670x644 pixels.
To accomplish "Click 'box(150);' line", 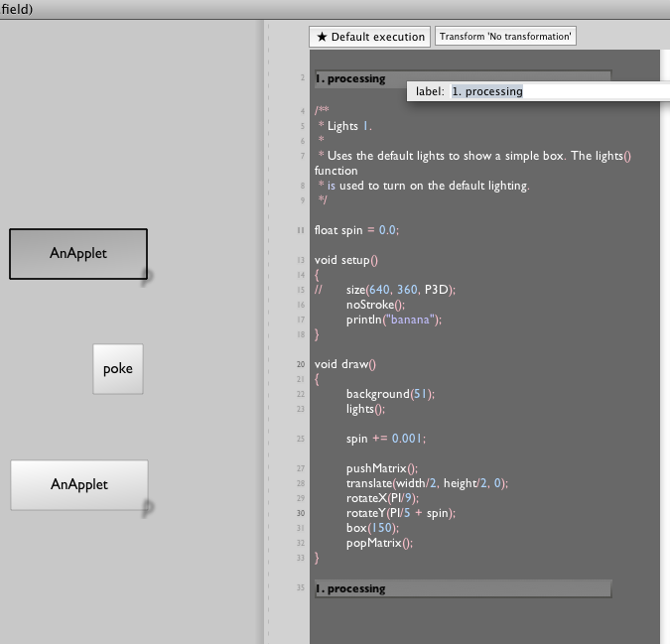I will (372, 528).
